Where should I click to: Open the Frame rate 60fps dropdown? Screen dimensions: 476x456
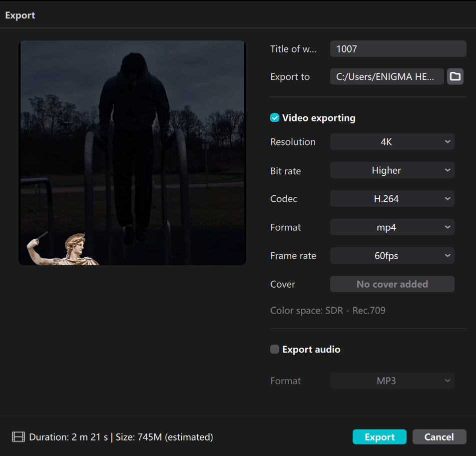[392, 255]
